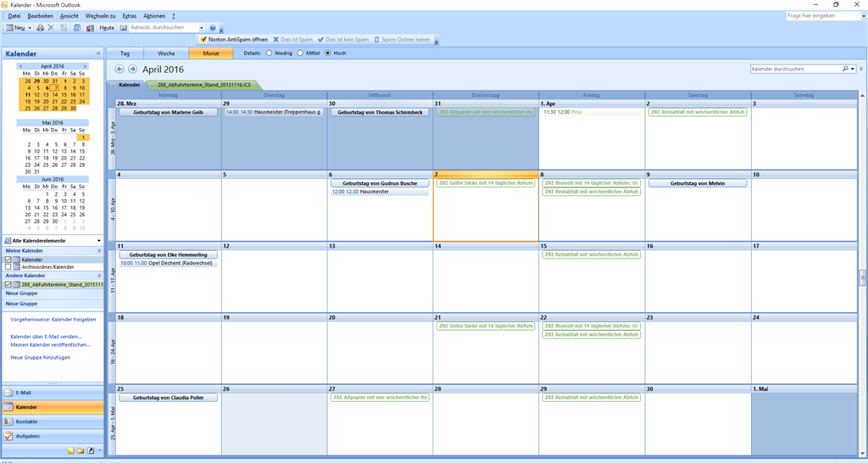Viewport: 868px width, 463px height.
Task: Click the Notes icon at navigation bottom
Action: tap(70, 451)
